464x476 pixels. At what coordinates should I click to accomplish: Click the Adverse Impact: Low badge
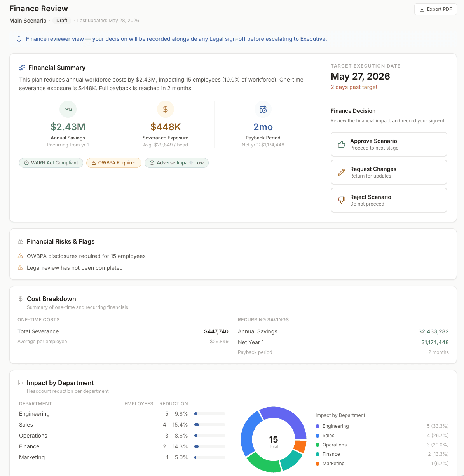[177, 163]
